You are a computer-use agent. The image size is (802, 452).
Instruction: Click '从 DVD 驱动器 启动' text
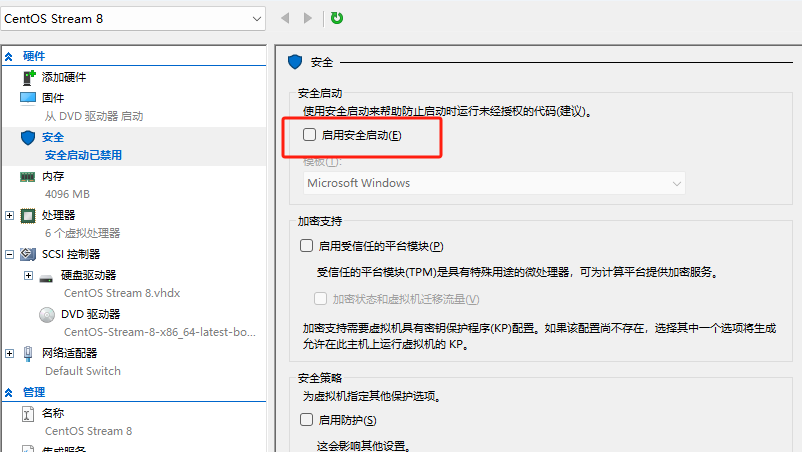[94, 117]
